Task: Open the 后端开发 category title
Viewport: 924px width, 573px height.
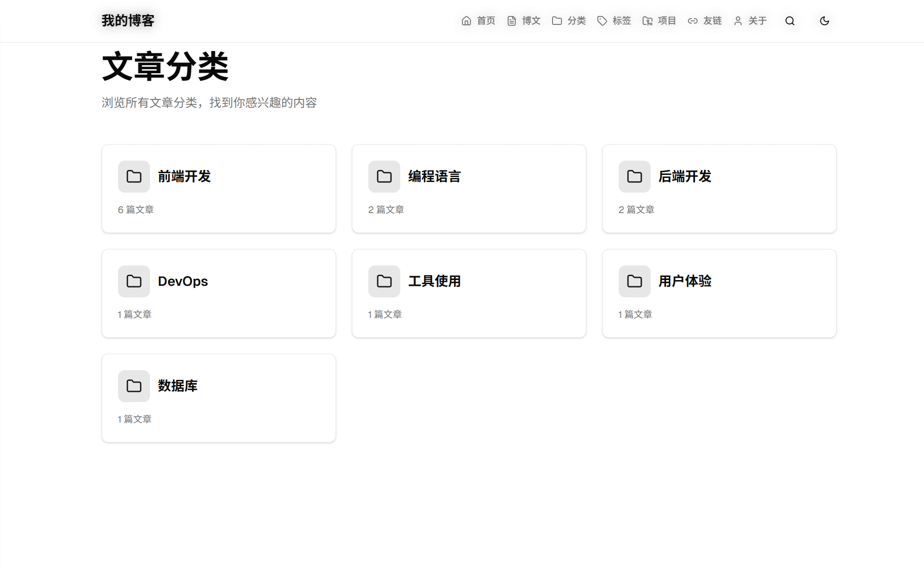Action: point(685,177)
